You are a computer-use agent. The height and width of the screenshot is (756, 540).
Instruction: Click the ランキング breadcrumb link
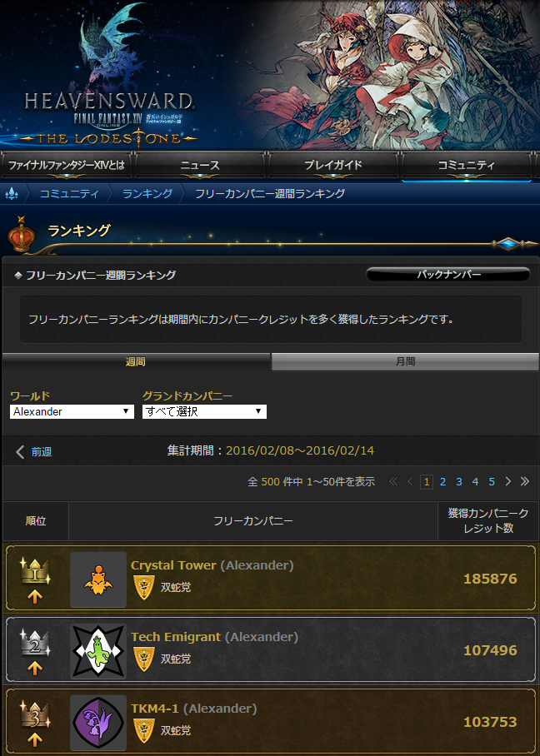[147, 193]
